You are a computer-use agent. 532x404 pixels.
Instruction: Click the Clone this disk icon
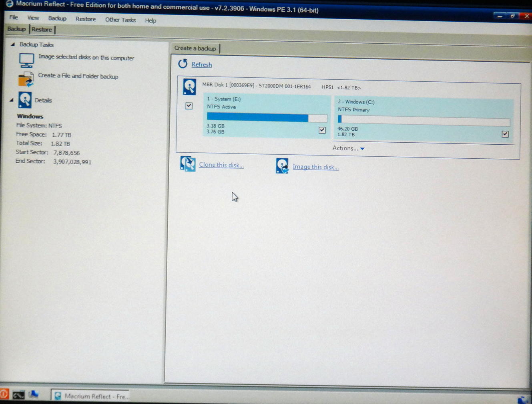[x=188, y=164]
